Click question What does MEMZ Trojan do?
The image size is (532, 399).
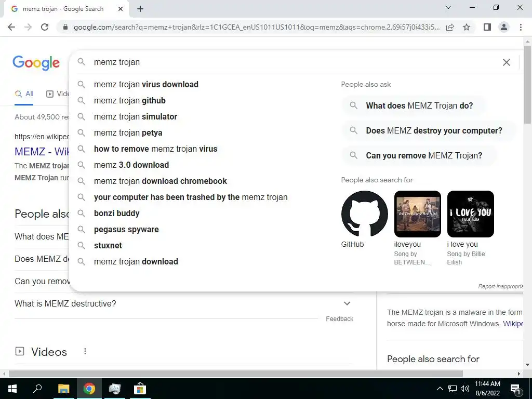click(413, 105)
